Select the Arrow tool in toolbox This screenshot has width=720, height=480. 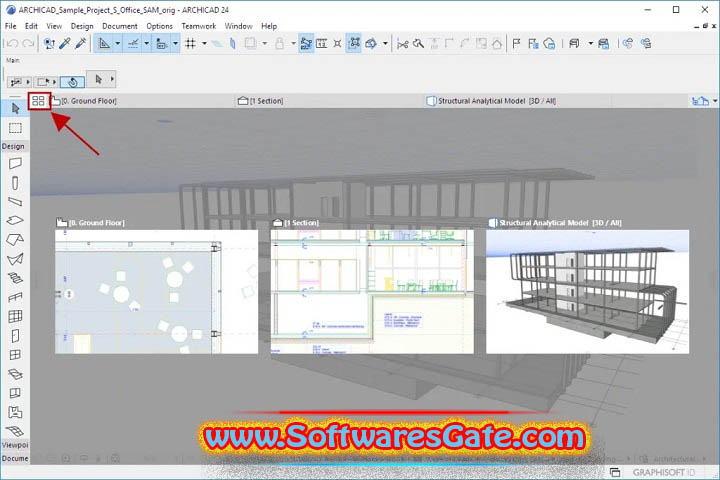click(15, 108)
